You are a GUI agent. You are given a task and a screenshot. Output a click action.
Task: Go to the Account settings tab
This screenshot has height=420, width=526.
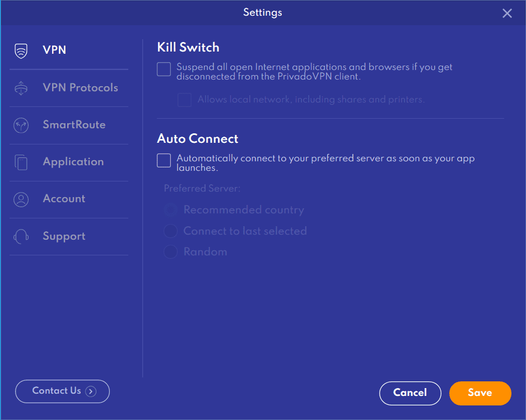[x=64, y=199]
